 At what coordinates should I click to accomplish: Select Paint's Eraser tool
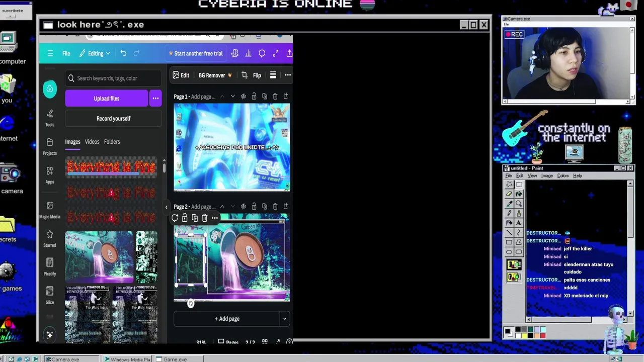509,194
